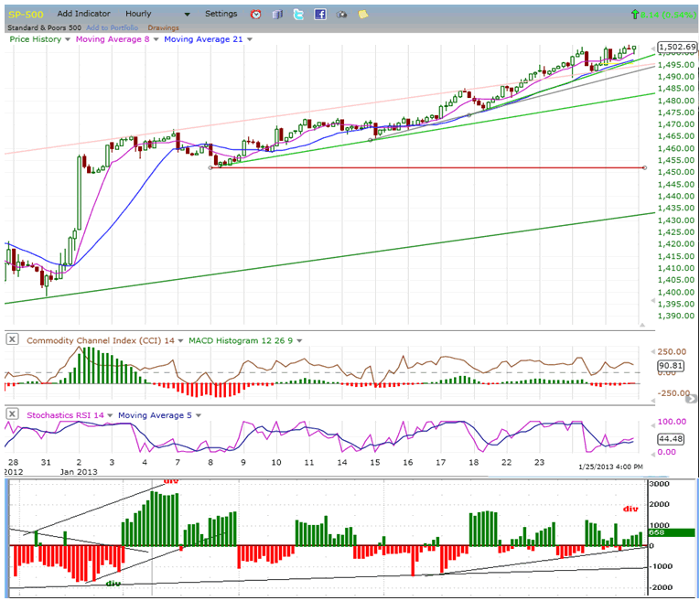
Task: Share chart via Facebook icon
Action: pos(320,15)
